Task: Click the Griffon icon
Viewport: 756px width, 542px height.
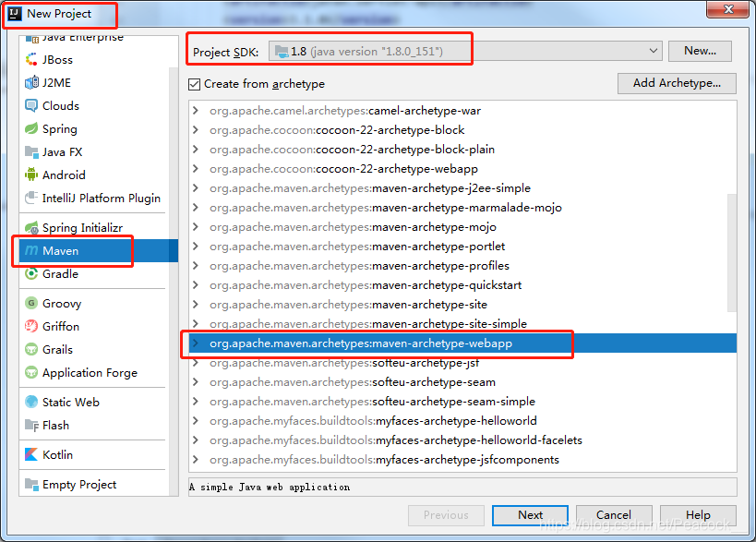Action: pyautogui.click(x=31, y=327)
